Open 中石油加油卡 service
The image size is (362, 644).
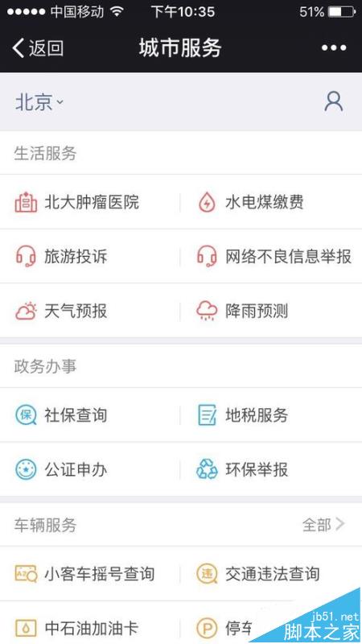90,628
